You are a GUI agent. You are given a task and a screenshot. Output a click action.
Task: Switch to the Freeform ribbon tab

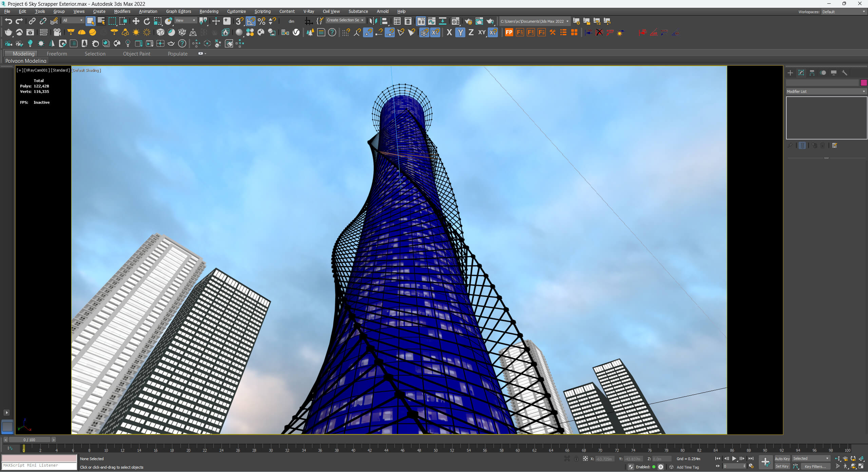(57, 54)
